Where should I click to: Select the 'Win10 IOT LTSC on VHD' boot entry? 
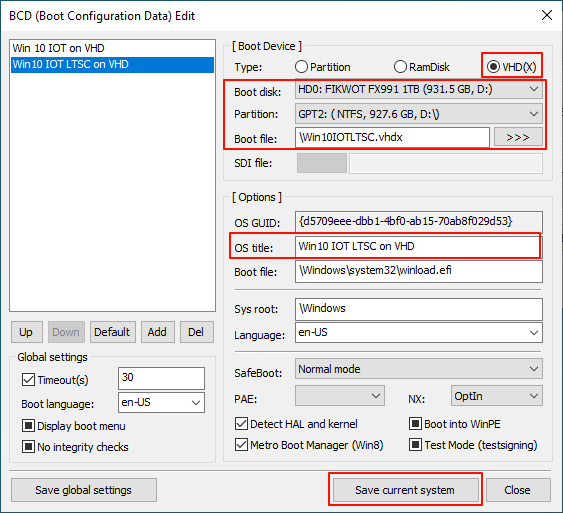(x=112, y=65)
